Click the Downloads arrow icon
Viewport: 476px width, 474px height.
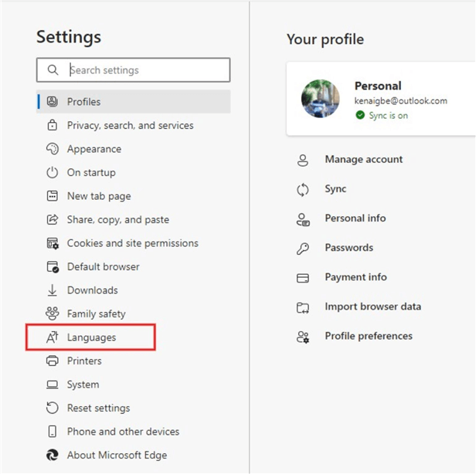pyautogui.click(x=53, y=290)
